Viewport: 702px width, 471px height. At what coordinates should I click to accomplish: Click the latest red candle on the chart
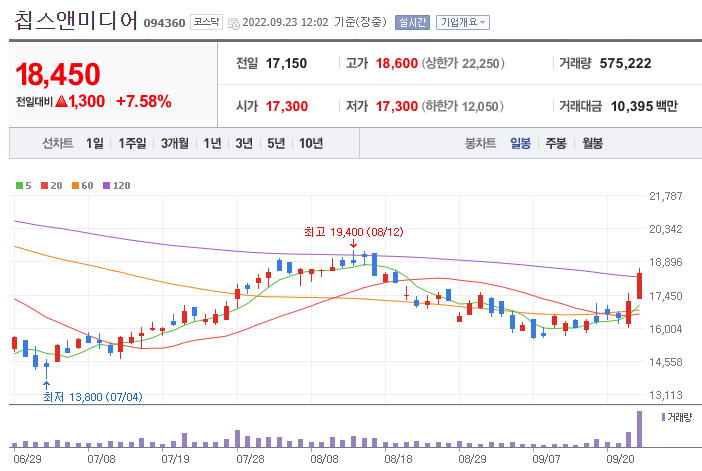pos(639,285)
